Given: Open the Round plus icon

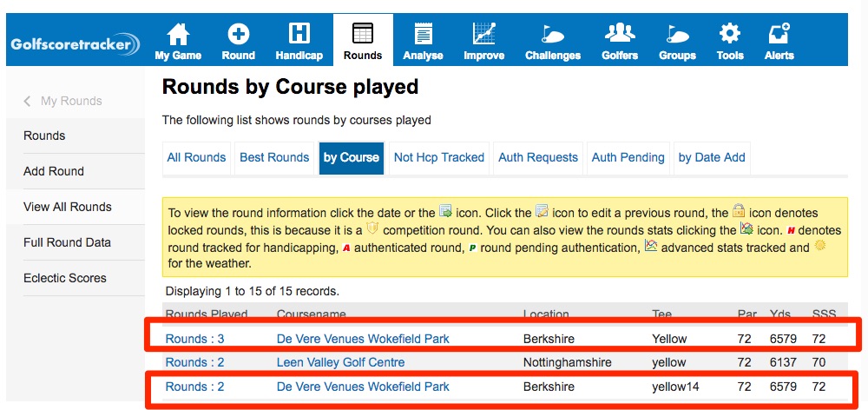Looking at the screenshot, I should tap(238, 34).
